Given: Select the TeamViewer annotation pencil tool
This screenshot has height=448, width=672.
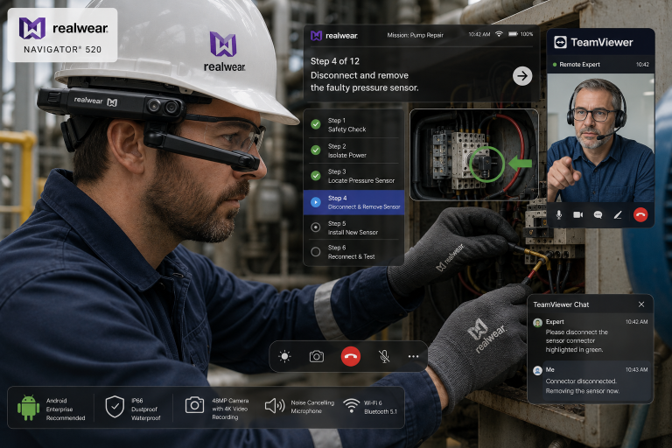Looking at the screenshot, I should click(618, 215).
